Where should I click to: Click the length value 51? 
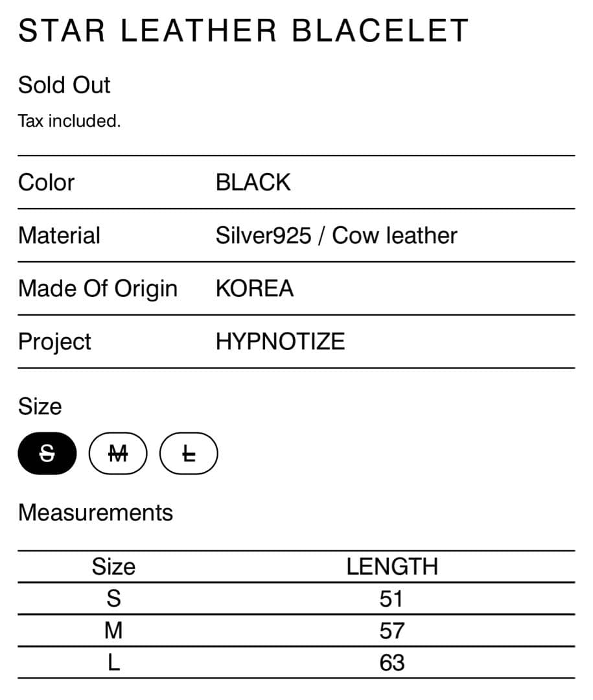tap(392, 598)
